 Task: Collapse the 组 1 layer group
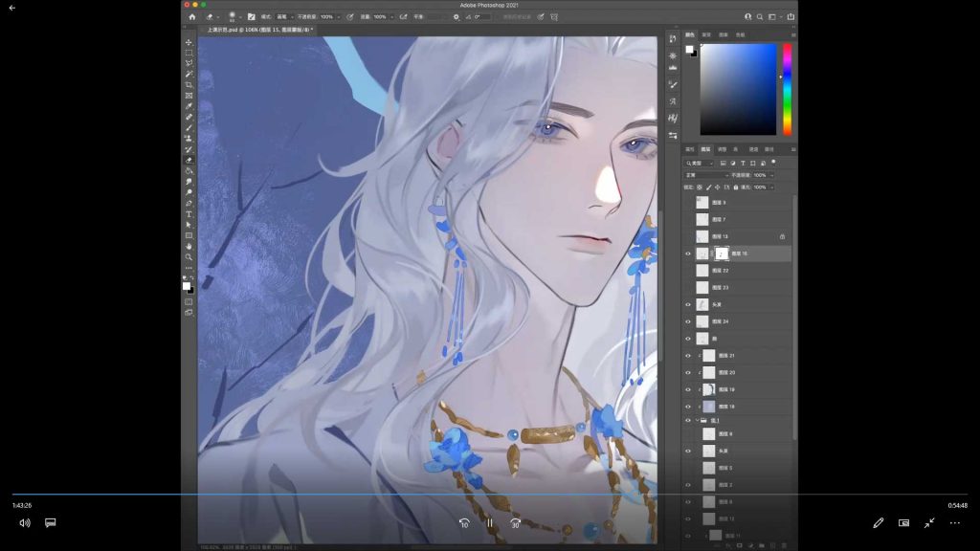pos(696,420)
